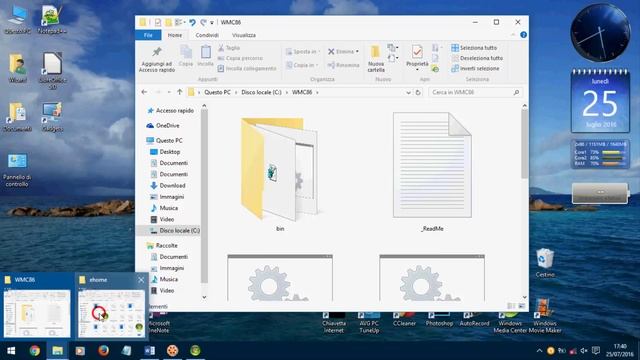
Task: Open CCleaner desktop shortcut
Action: click(404, 319)
